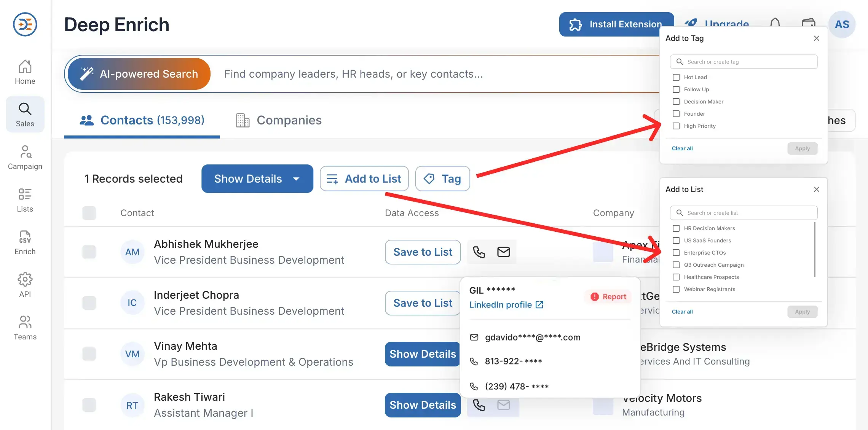The width and height of the screenshot is (868, 430).
Task: Click the RT avatar of Rakesh Tiwari
Action: click(x=132, y=405)
